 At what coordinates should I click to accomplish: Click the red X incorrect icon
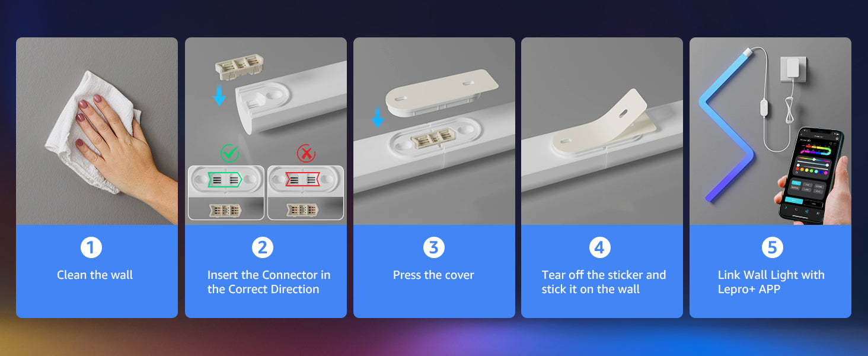pos(306,154)
